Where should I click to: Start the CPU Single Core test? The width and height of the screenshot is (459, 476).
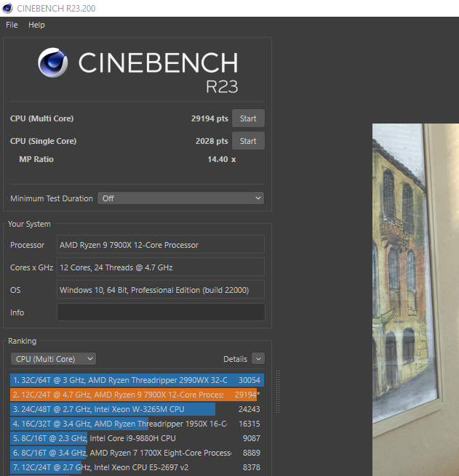click(x=248, y=141)
